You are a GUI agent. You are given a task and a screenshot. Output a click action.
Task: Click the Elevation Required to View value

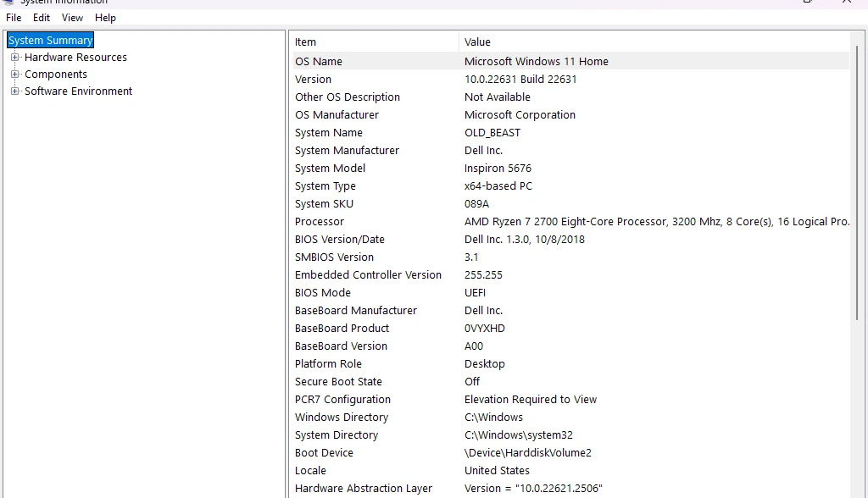531,400
